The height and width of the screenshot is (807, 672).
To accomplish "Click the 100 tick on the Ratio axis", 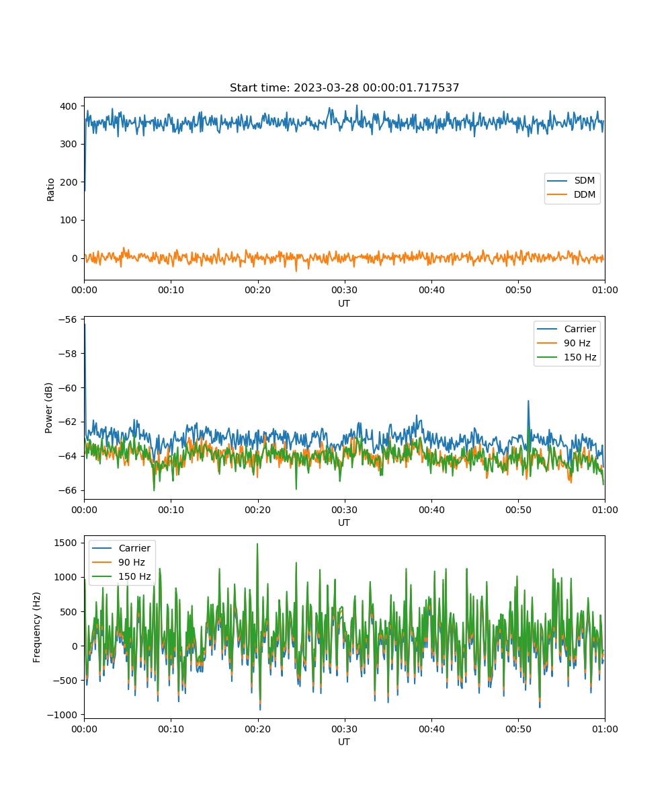I will [x=71, y=220].
